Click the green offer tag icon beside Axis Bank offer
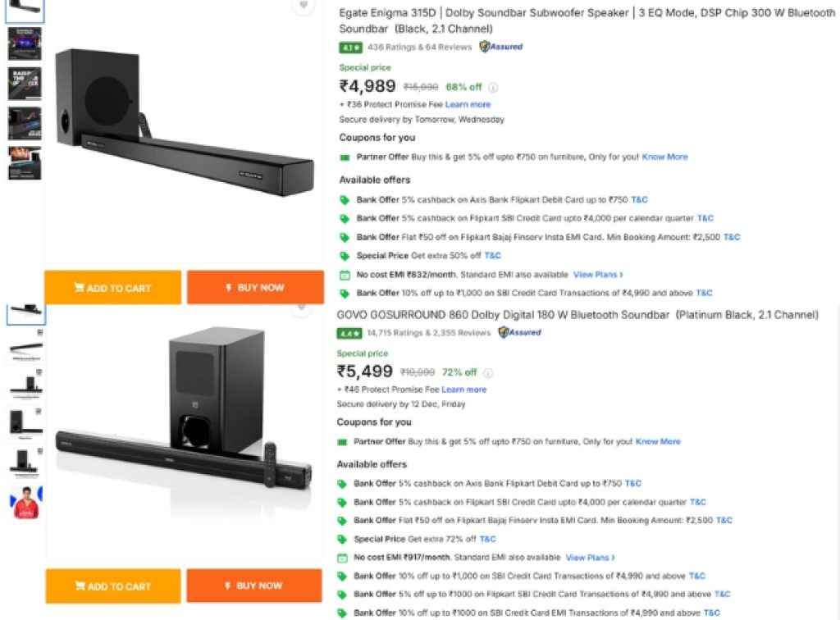 [345, 199]
